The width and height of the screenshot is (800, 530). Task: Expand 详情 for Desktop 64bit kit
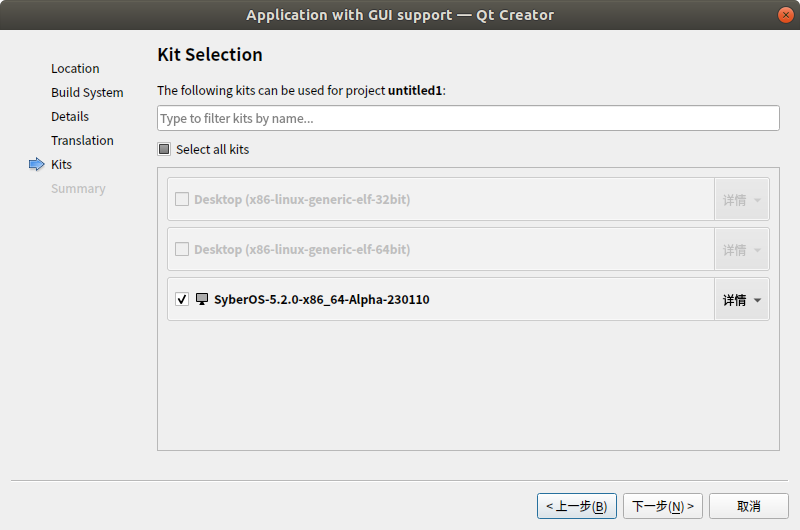click(x=741, y=249)
